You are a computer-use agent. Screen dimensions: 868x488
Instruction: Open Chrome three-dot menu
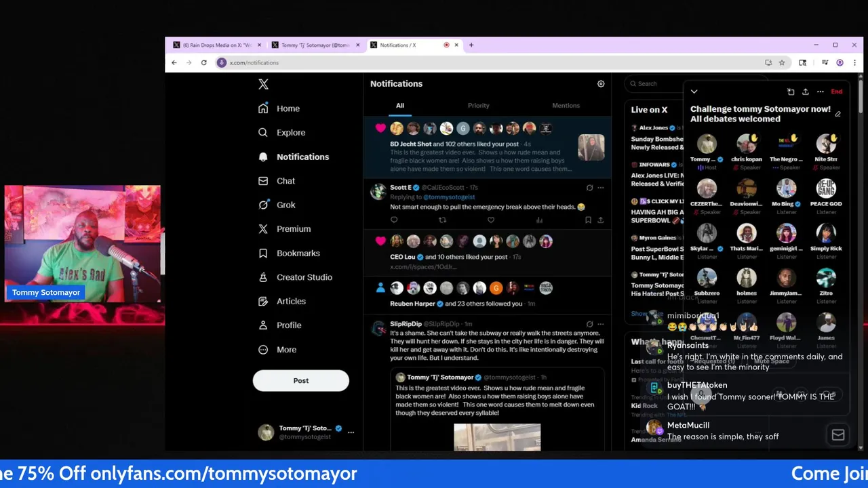tap(854, 62)
